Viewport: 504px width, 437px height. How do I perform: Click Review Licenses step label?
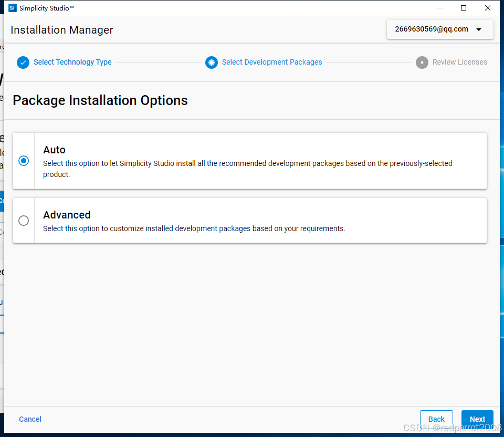click(460, 62)
